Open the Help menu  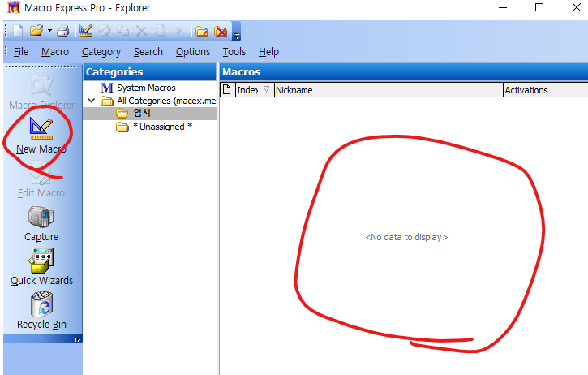tap(268, 52)
